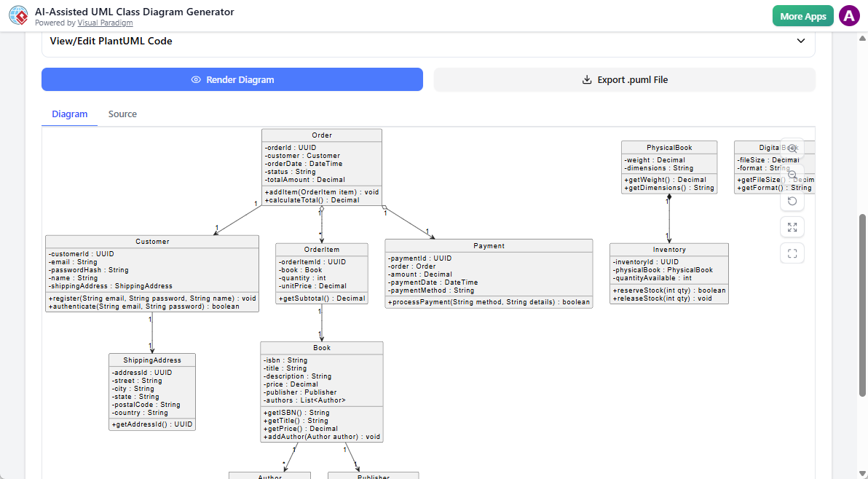Expand the diagram to fullscreen
868x479 pixels.
[x=792, y=226]
